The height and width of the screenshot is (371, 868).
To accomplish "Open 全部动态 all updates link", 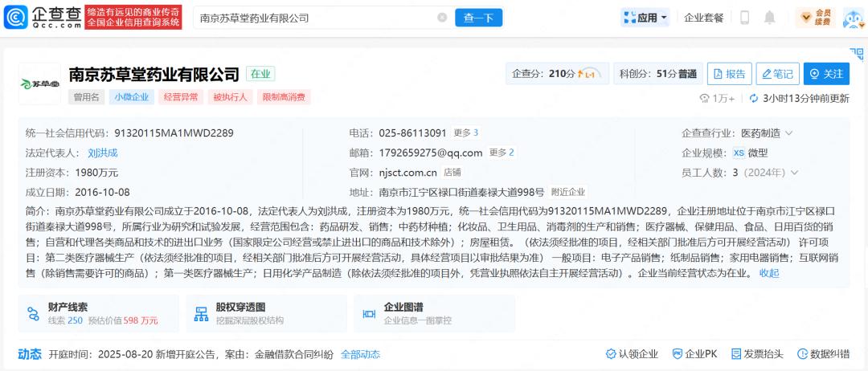I will [x=360, y=354].
